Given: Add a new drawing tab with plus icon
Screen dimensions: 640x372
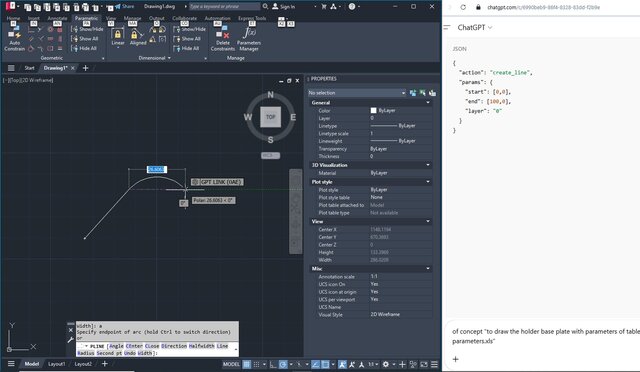Looking at the screenshot, I should [x=85, y=68].
